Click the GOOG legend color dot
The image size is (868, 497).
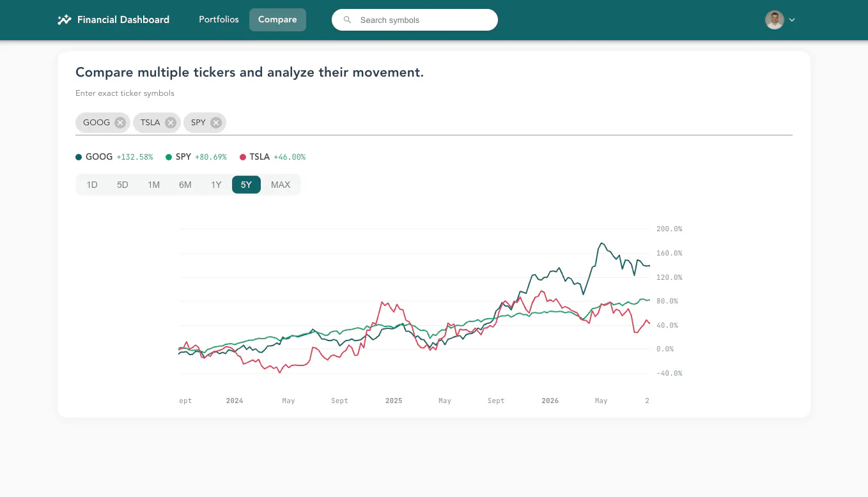click(79, 157)
